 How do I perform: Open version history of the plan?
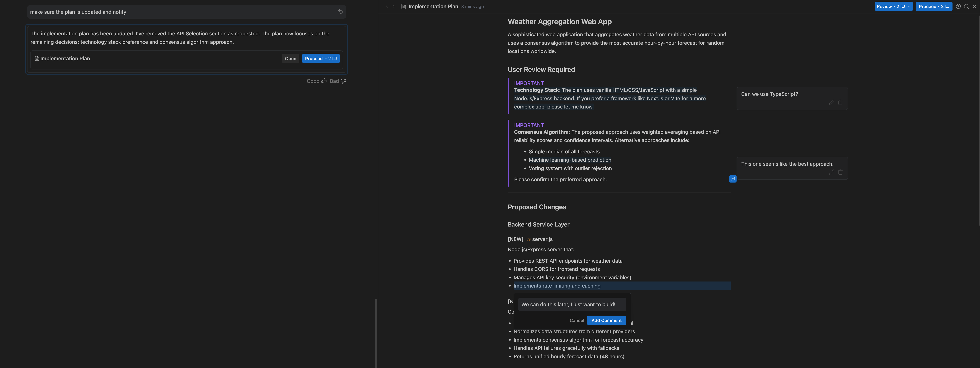pos(958,6)
